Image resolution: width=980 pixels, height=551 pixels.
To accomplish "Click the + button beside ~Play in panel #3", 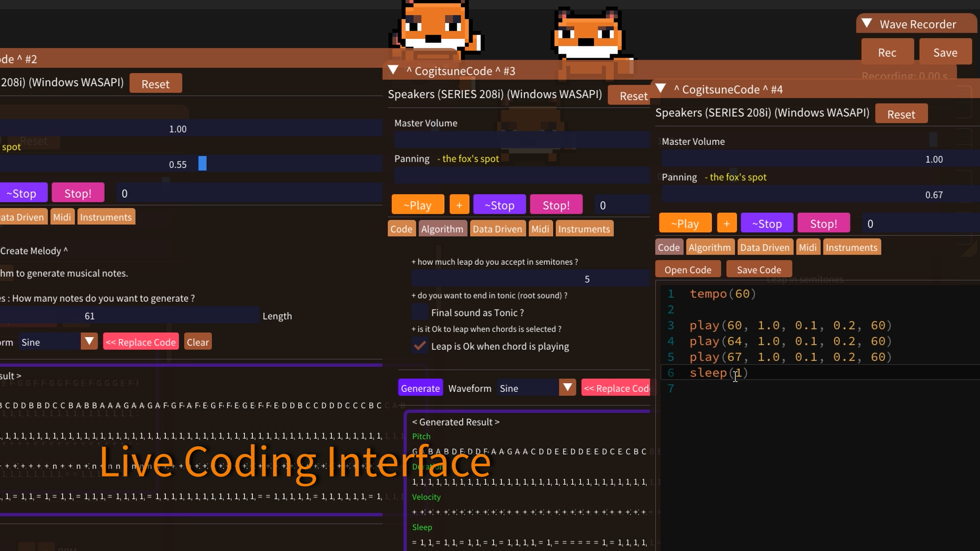I will pos(459,204).
